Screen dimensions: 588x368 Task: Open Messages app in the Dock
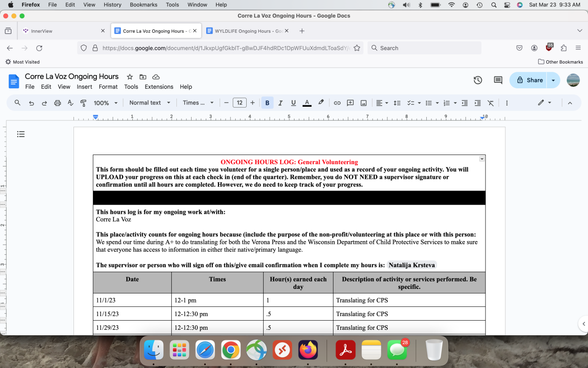point(397,351)
